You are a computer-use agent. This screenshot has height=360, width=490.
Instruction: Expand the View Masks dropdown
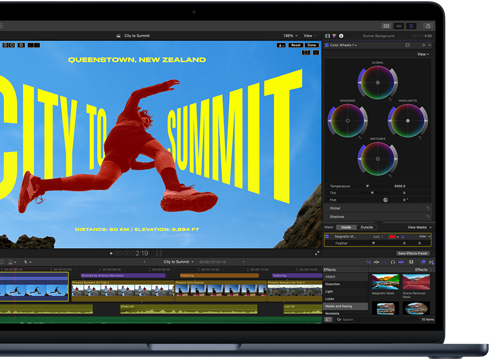pyautogui.click(x=419, y=227)
